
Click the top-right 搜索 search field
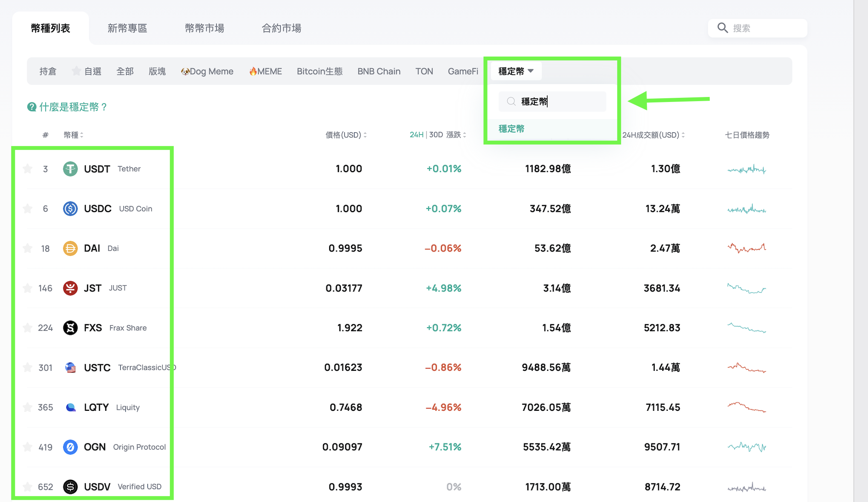click(758, 28)
